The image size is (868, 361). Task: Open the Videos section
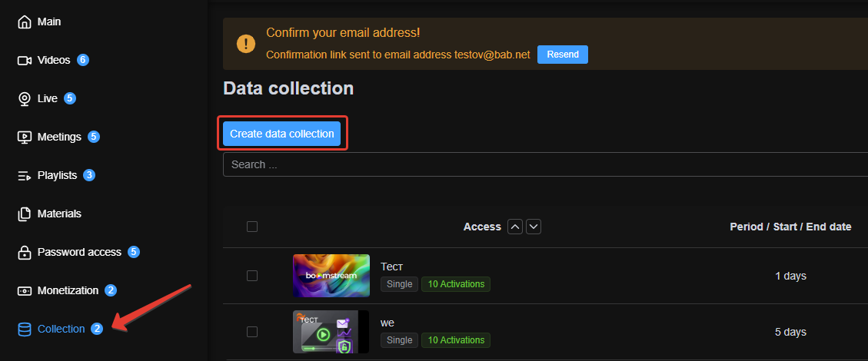[x=53, y=60]
